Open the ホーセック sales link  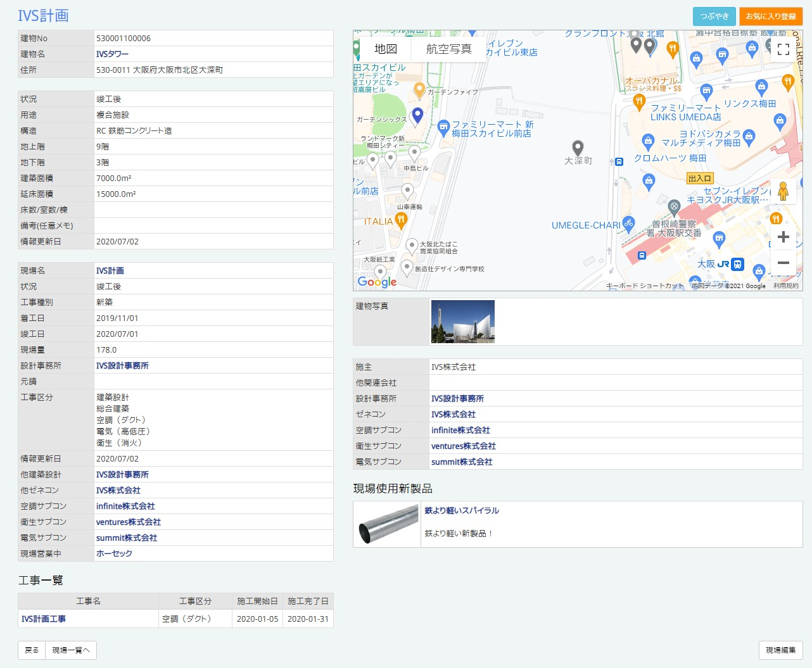click(x=114, y=553)
